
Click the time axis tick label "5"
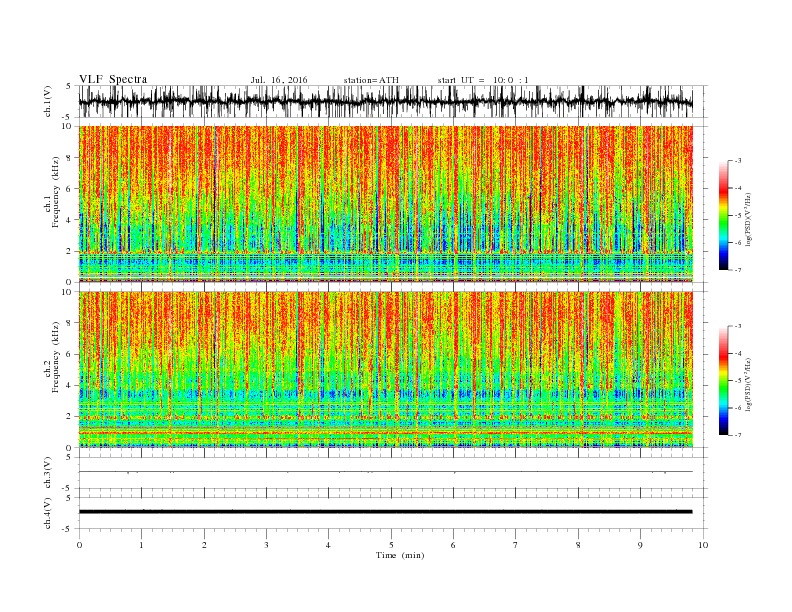pyautogui.click(x=391, y=545)
